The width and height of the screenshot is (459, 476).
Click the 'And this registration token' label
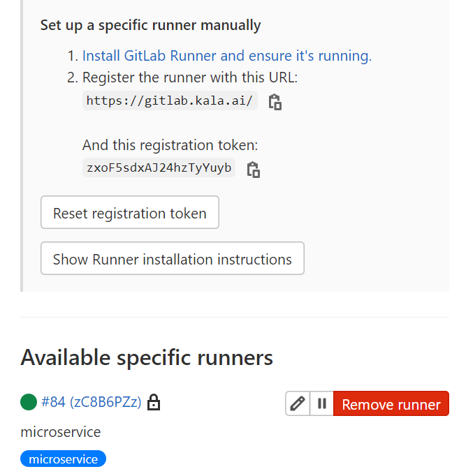click(170, 145)
